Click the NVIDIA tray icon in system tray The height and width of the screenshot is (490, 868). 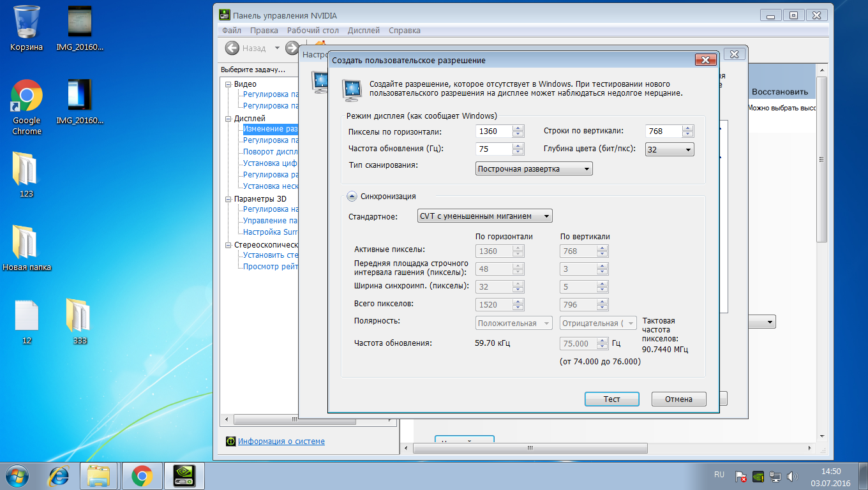tap(758, 476)
